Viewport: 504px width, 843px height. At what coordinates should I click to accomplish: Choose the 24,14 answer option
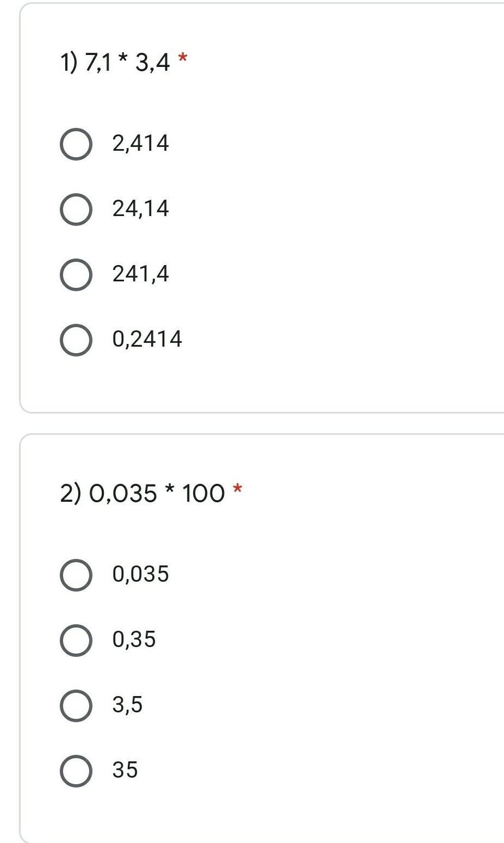tap(76, 210)
